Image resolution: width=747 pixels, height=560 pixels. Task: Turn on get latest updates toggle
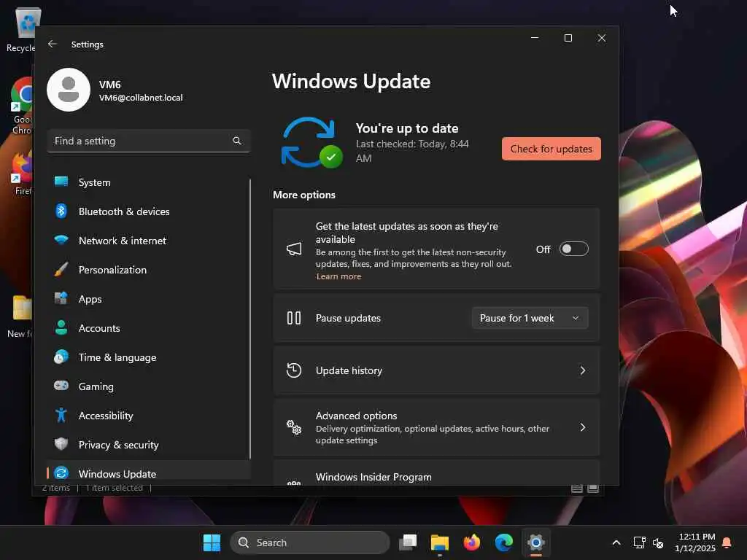[573, 249]
